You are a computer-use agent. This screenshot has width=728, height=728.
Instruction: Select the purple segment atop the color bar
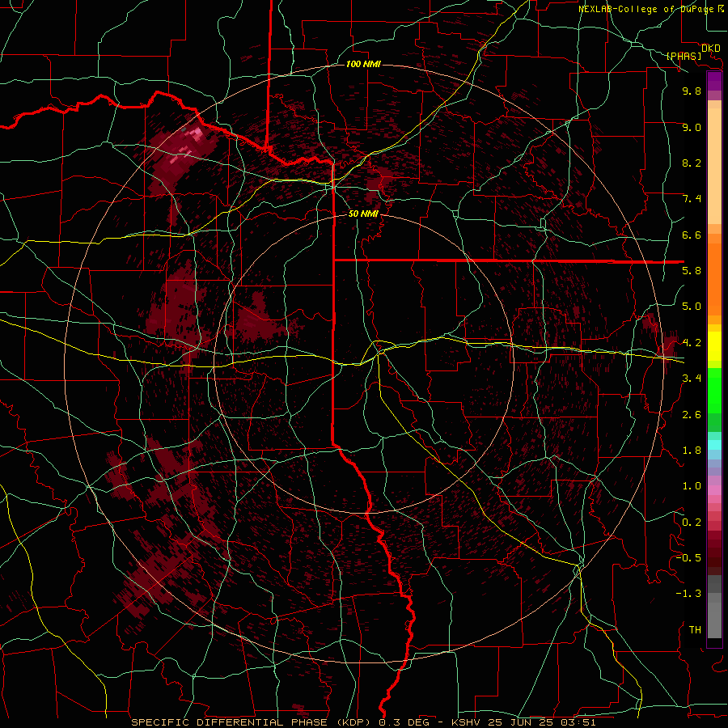pyautogui.click(x=714, y=82)
